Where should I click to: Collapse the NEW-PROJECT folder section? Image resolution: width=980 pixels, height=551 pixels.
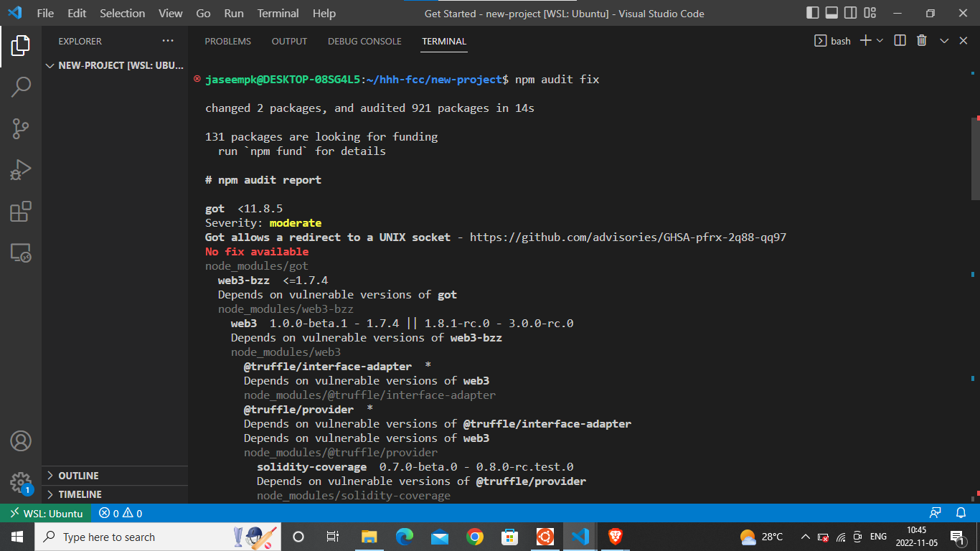pos(115,65)
